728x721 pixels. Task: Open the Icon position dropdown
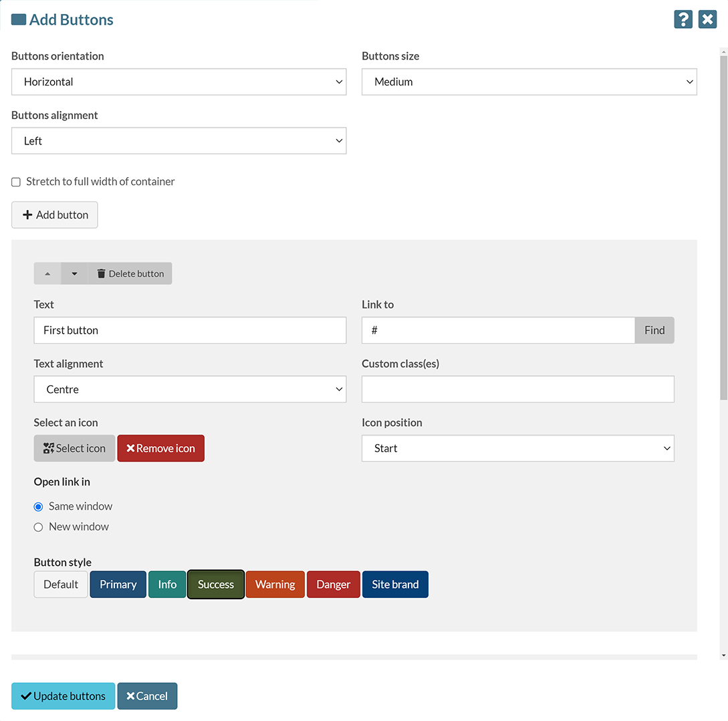point(517,448)
